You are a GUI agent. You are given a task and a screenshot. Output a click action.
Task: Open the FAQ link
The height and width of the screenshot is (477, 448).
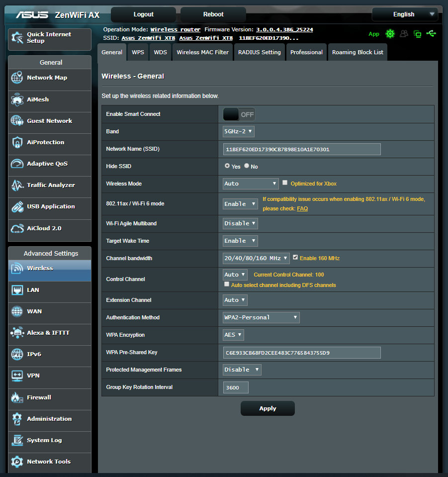302,209
